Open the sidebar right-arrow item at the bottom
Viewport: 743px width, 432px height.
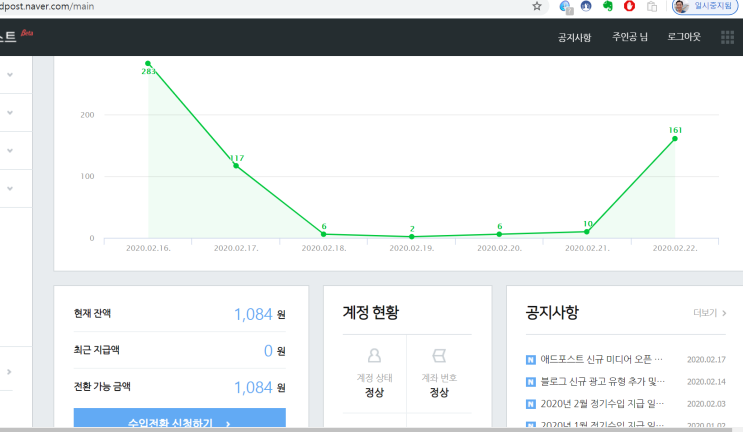[9, 372]
